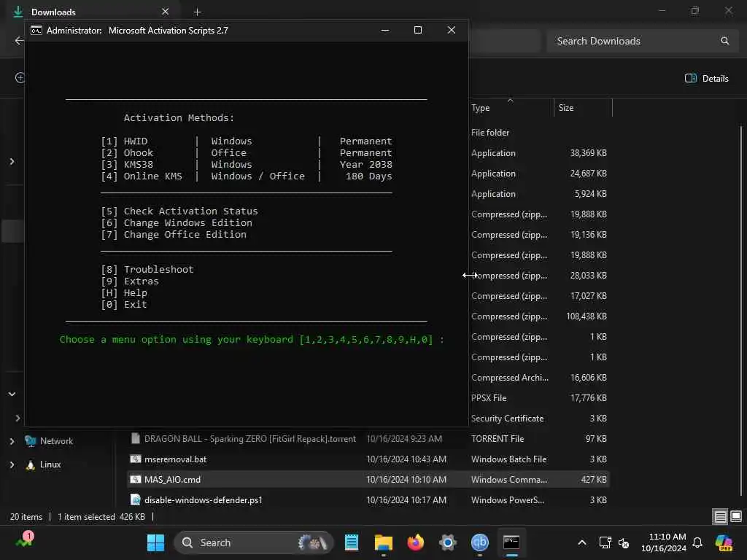Viewport: 747px width, 560px height.
Task: Open Settings gear icon in taskbar
Action: [x=448, y=542]
